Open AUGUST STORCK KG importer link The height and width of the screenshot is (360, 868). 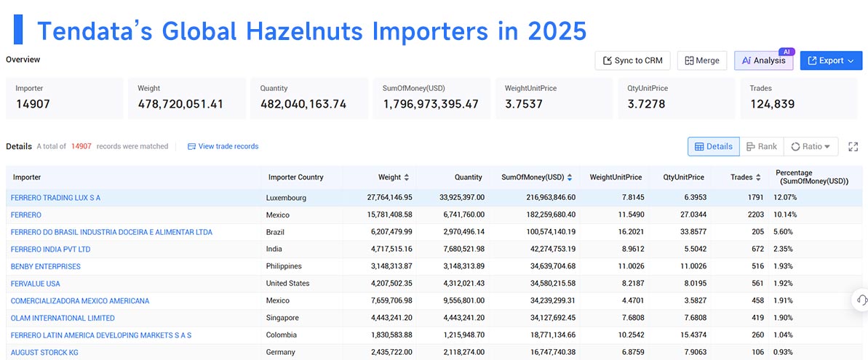click(44, 352)
